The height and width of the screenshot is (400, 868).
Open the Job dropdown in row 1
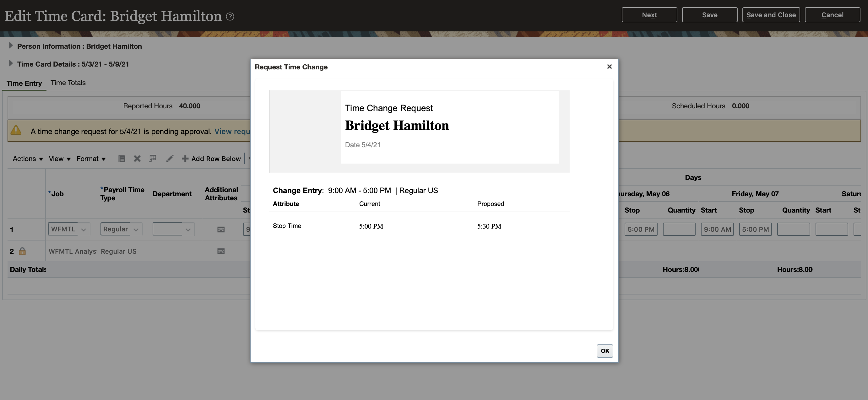[x=84, y=230]
